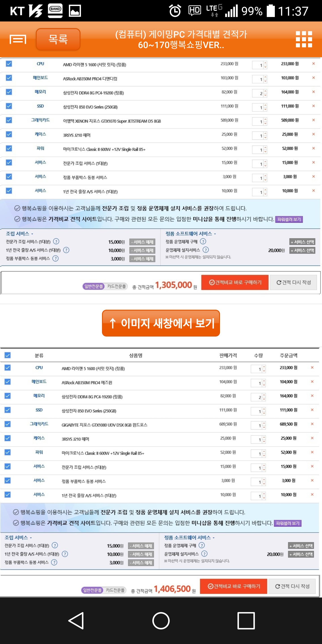Screen dimensions: 322x644
Task: Tap 견적 다시 작성 beside the 1,406,500원 total
Action: 292,586
